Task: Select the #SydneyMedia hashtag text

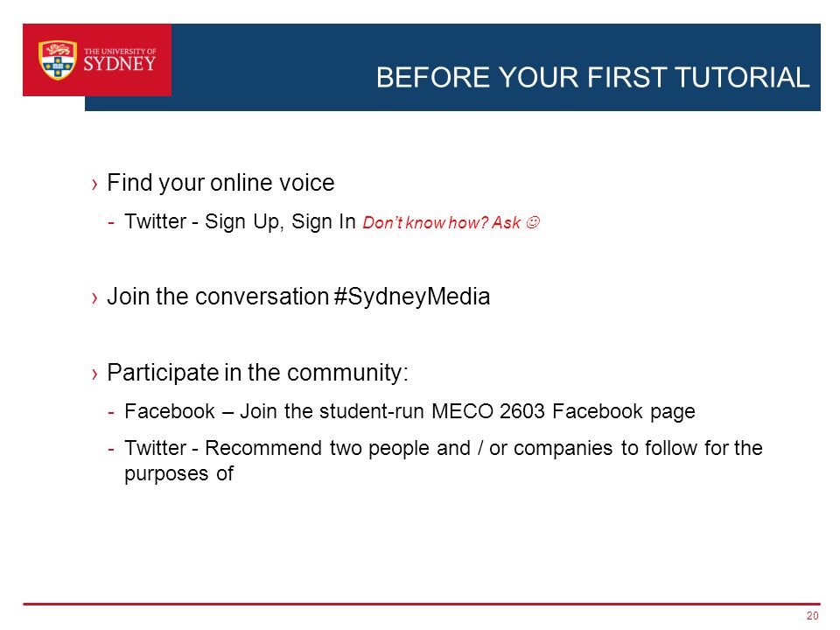Action: point(411,297)
